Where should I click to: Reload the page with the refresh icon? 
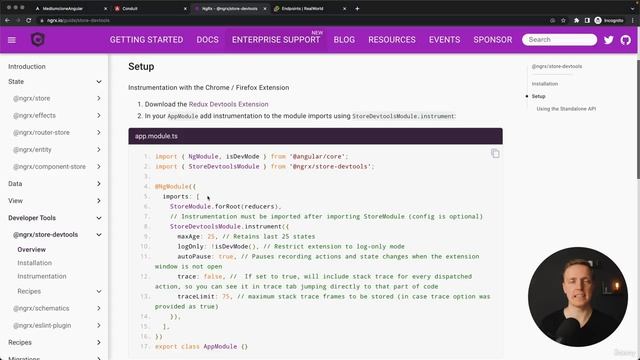(x=29, y=20)
